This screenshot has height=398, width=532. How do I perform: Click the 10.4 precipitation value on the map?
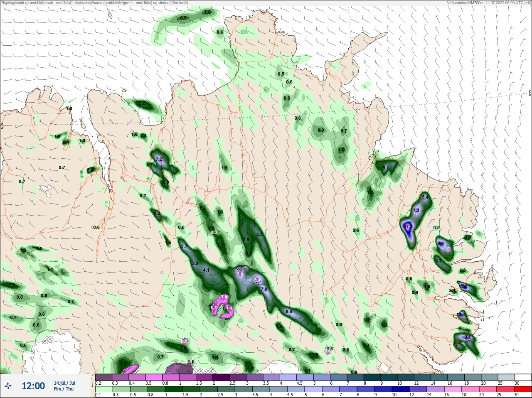pos(461,315)
